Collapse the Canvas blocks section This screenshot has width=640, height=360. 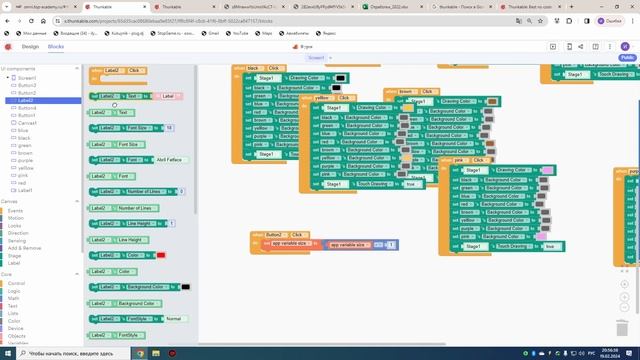click(x=77, y=201)
